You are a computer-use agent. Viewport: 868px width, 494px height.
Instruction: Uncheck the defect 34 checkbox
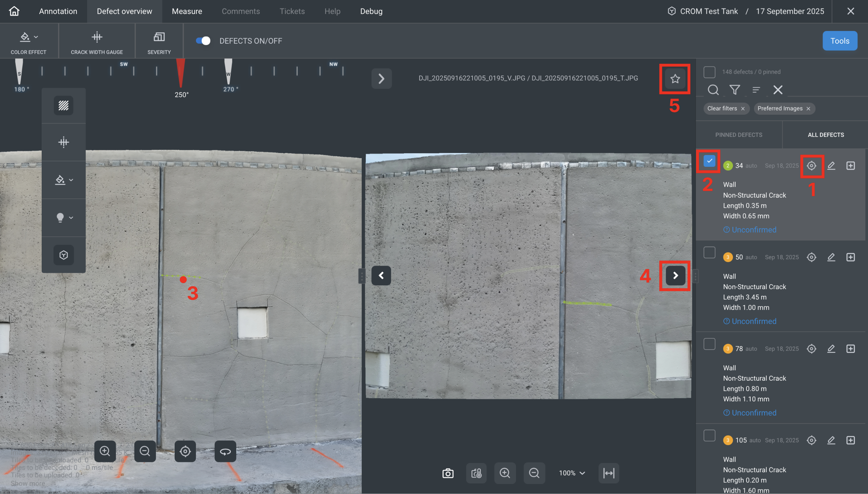(709, 161)
